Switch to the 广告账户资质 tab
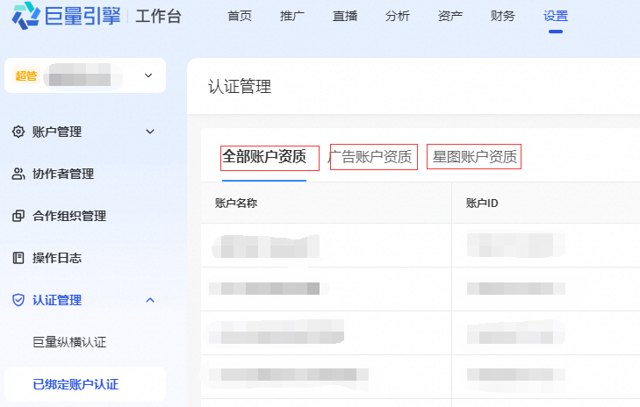640x407 pixels. pyautogui.click(x=370, y=157)
